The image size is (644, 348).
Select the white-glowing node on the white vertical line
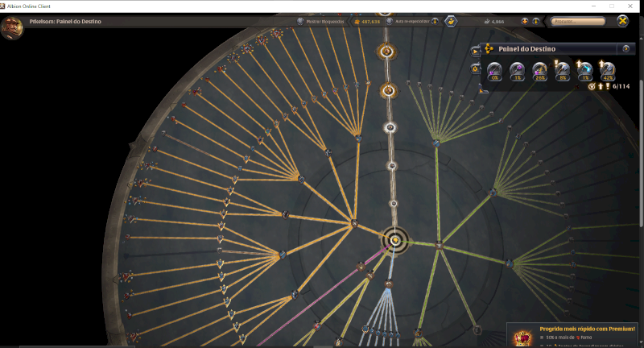pos(390,127)
